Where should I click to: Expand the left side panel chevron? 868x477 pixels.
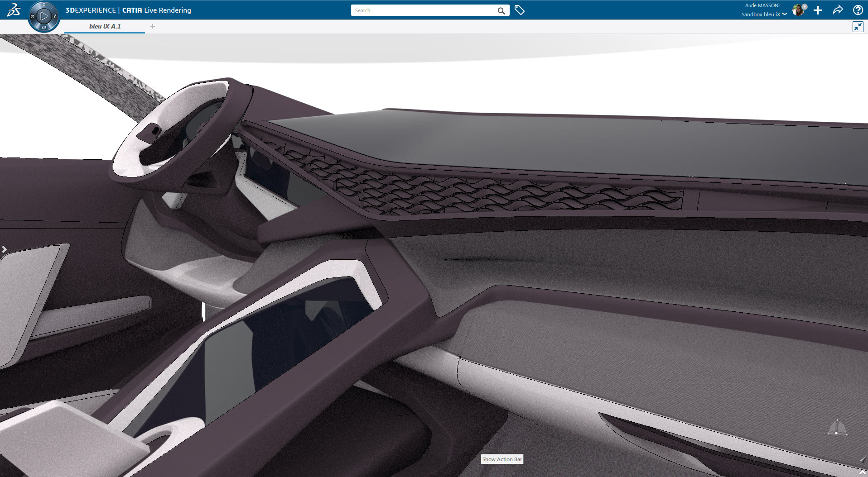point(4,249)
